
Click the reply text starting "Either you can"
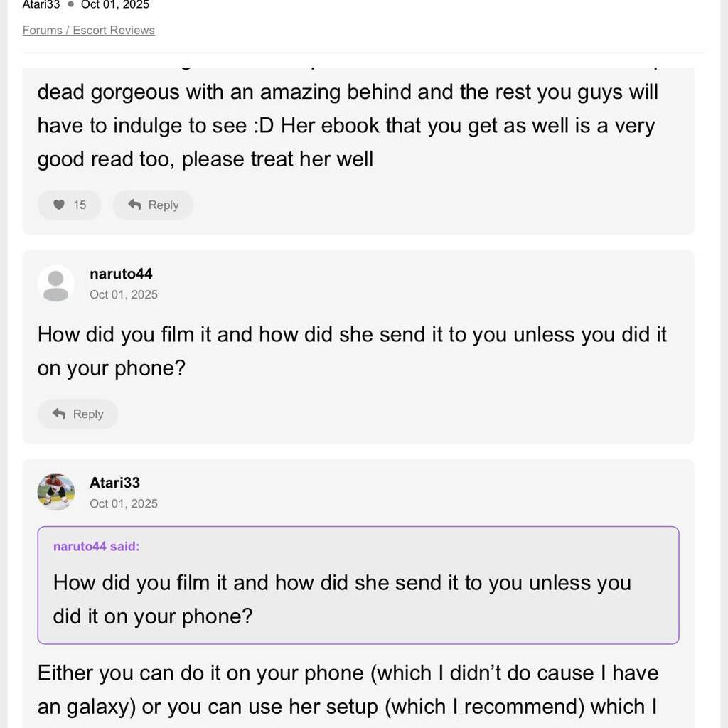348,689
